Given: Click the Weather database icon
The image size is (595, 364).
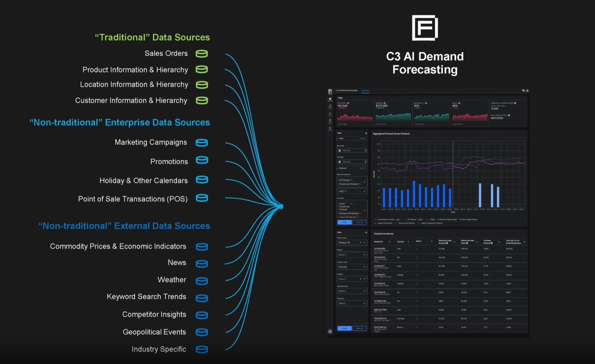Looking at the screenshot, I should point(202,281).
